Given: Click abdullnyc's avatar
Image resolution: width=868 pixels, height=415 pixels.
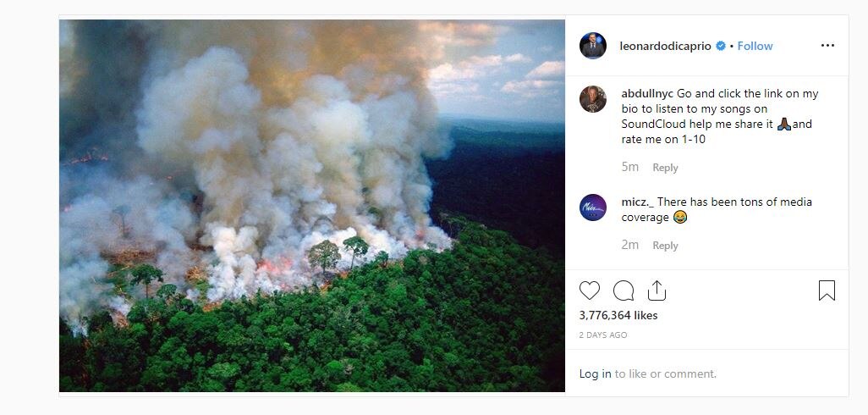Looking at the screenshot, I should point(593,99).
